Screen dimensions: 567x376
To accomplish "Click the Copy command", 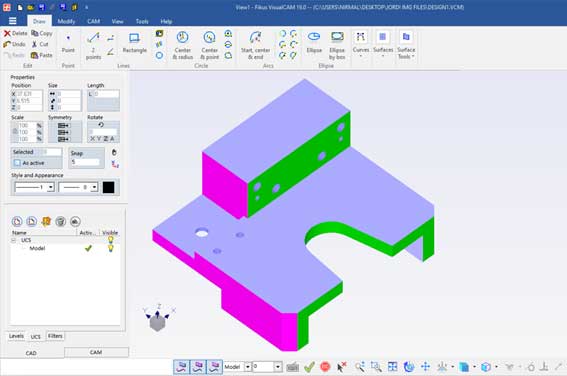I will tap(42, 33).
